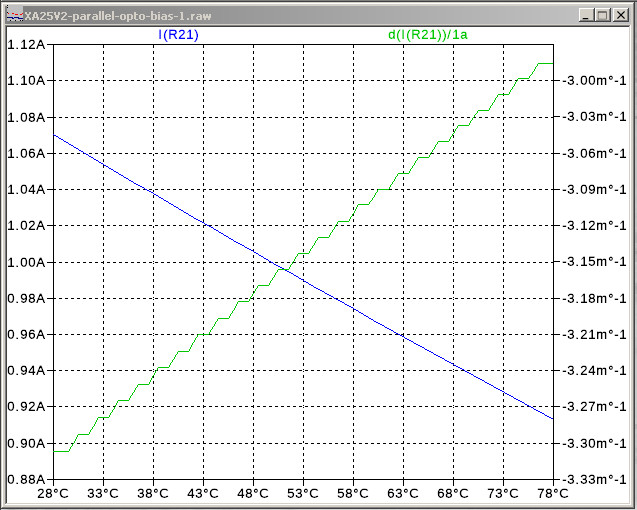Click temperature axis label 63°C
Viewport: 637px width, 510px height.
(403, 494)
